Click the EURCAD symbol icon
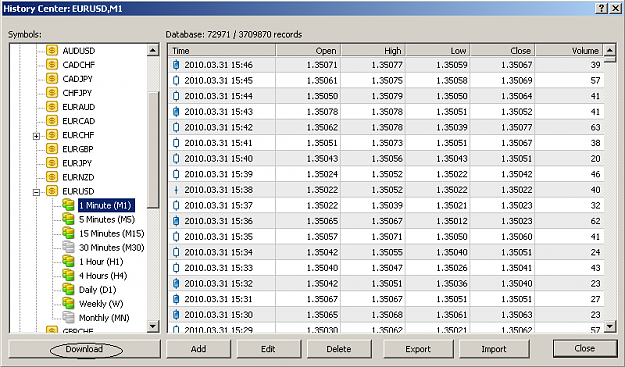 [x=52, y=121]
